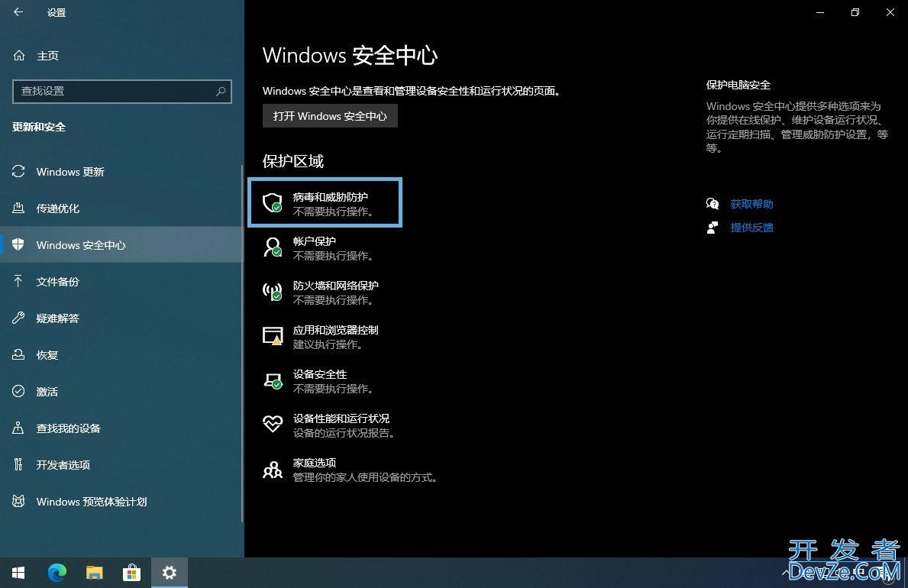Image resolution: width=908 pixels, height=588 pixels.
Task: Click the 打开 Windows 安全中心 button
Action: coord(330,116)
